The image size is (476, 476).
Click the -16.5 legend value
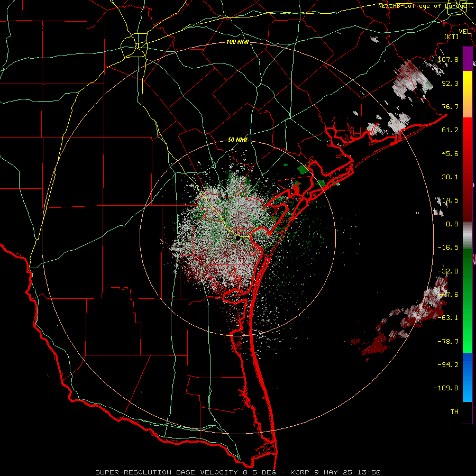(x=448, y=248)
